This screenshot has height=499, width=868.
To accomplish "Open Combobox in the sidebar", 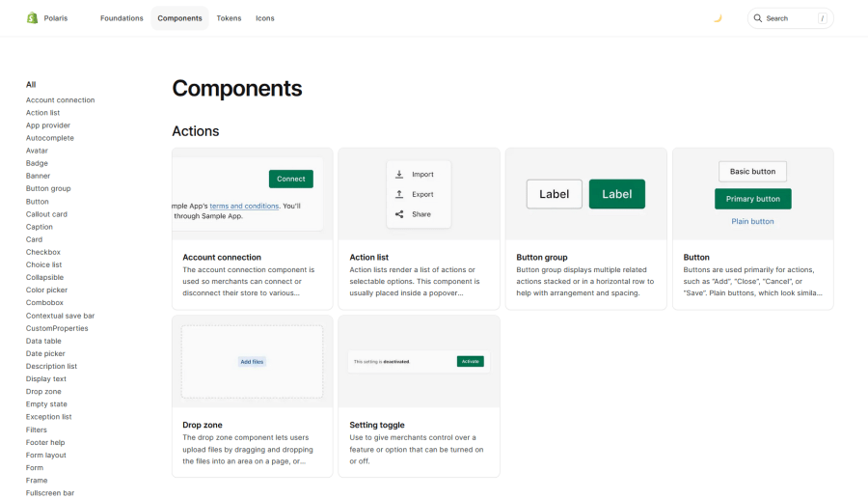I will click(x=44, y=303).
